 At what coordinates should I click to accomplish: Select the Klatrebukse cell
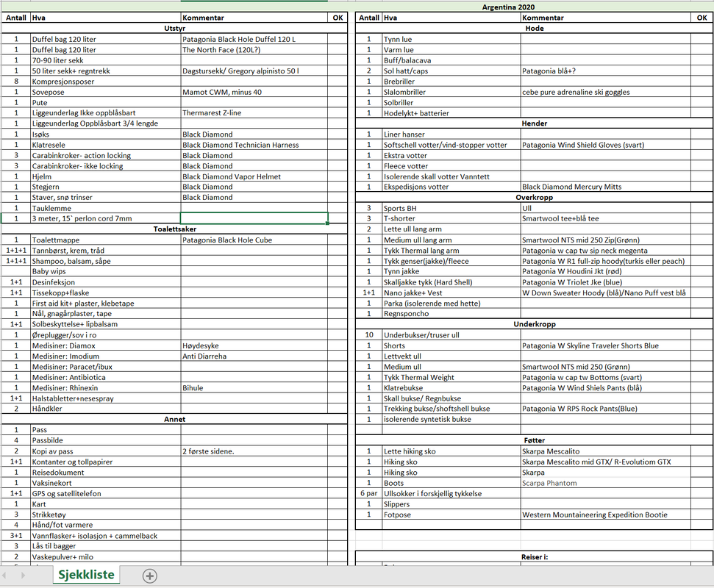coord(451,388)
